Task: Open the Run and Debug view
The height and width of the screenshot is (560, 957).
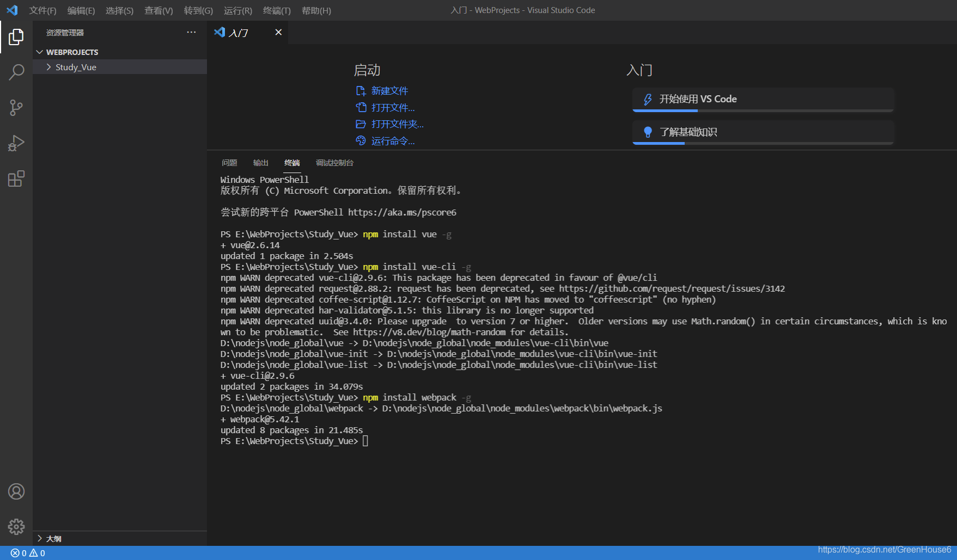Action: pyautogui.click(x=16, y=143)
